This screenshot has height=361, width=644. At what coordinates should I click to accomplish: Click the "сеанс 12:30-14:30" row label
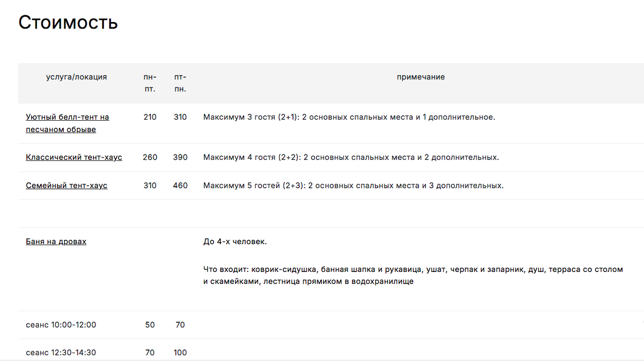click(x=61, y=352)
